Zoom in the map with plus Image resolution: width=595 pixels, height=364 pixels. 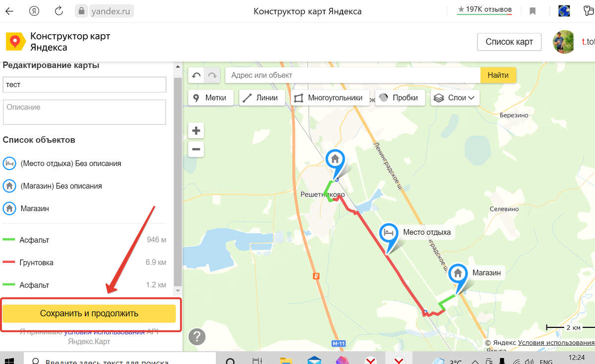pos(196,131)
